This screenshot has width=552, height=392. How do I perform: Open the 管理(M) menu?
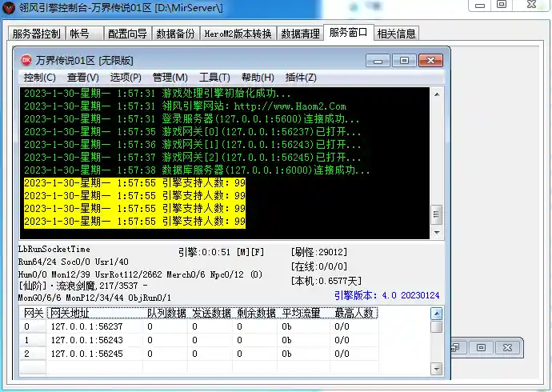tap(170, 78)
